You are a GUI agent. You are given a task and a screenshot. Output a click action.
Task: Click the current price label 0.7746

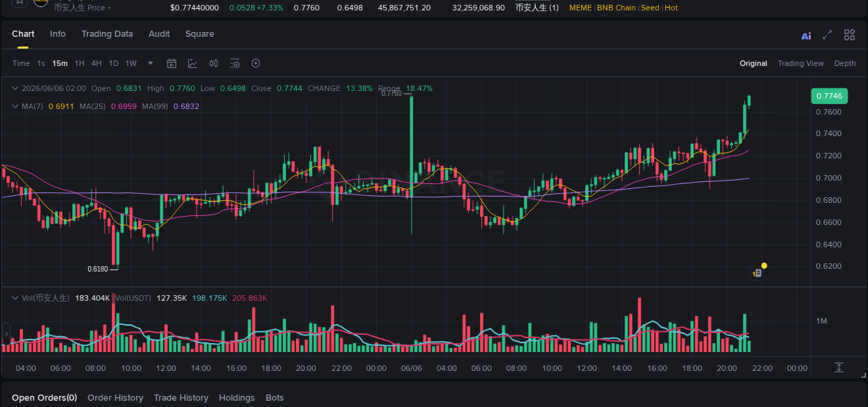[x=829, y=96]
